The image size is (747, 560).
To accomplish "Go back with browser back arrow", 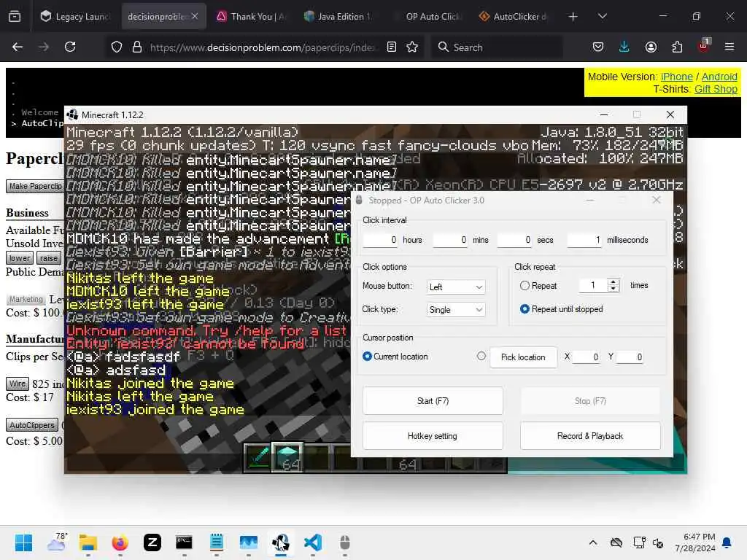I will point(18,47).
